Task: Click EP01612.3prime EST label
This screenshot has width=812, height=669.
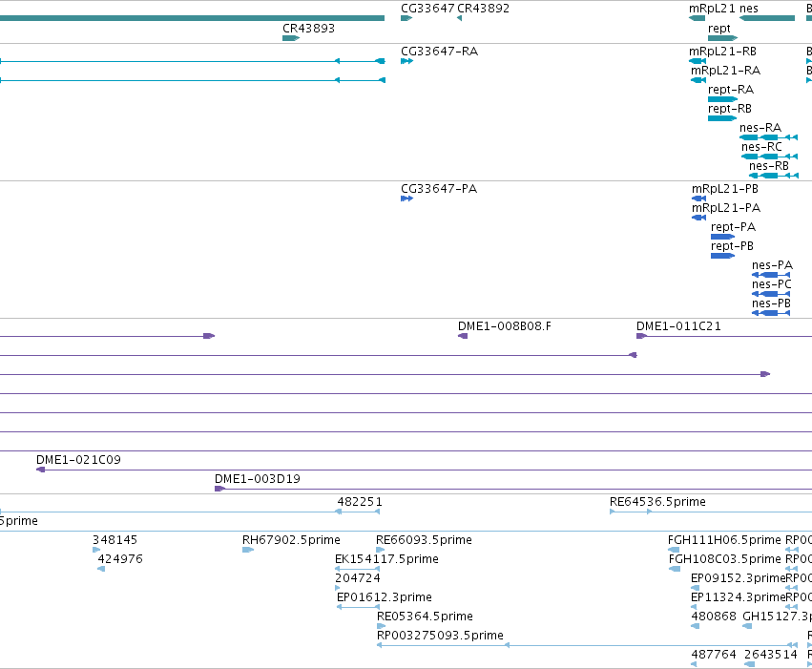Action: [x=385, y=597]
